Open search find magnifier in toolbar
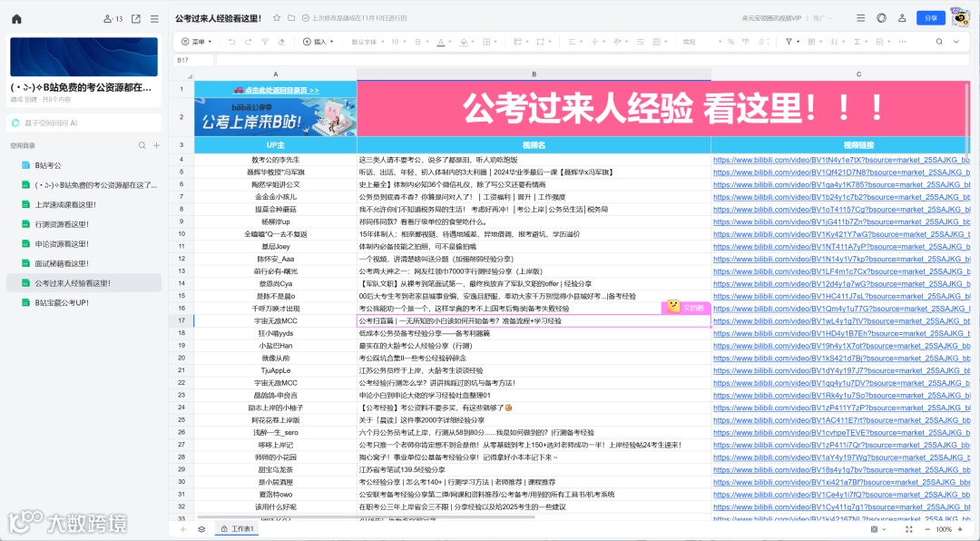 click(x=939, y=42)
